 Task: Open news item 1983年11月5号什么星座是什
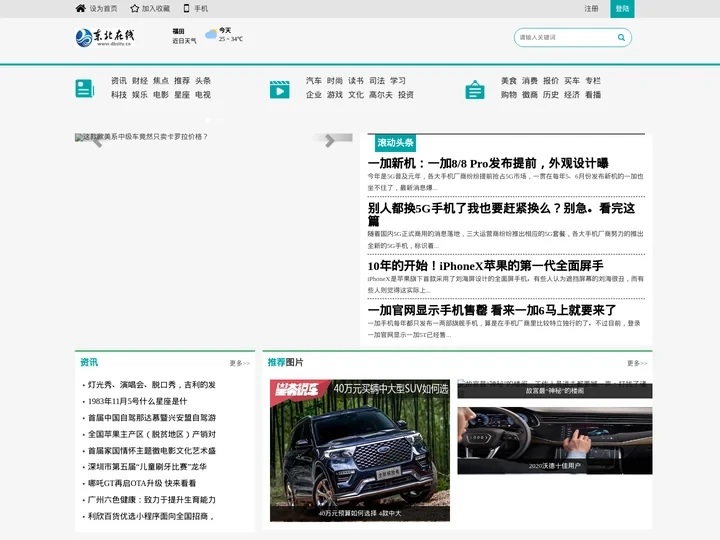click(x=138, y=401)
